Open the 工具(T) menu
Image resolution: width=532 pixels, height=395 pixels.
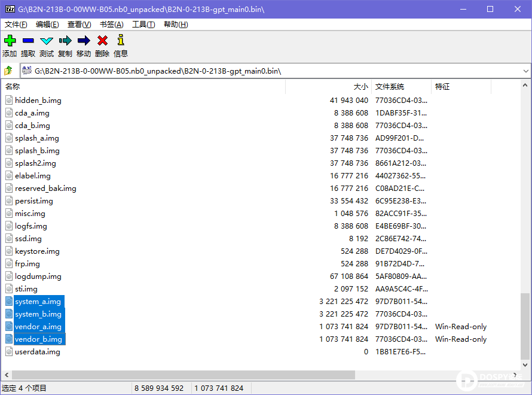[143, 25]
